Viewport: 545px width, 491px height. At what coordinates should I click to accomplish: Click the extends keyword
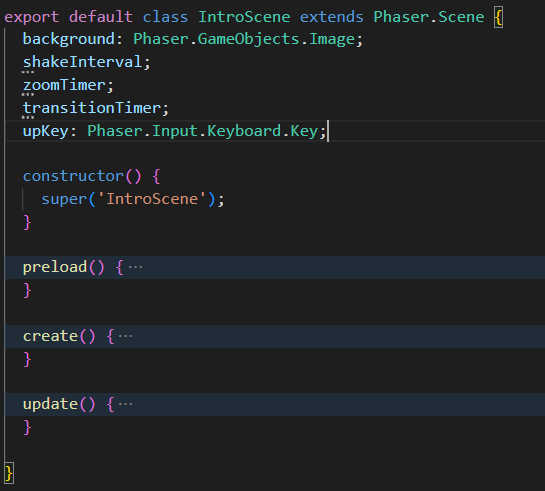coord(332,17)
